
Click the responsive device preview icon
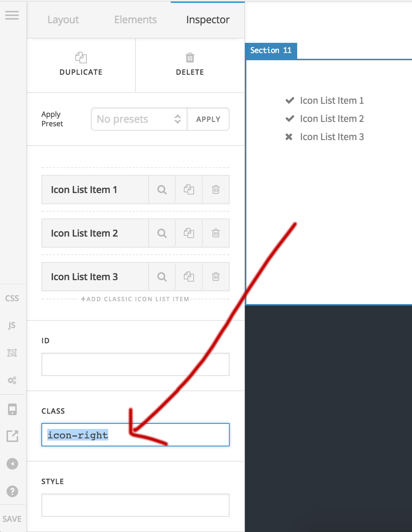coord(12,409)
